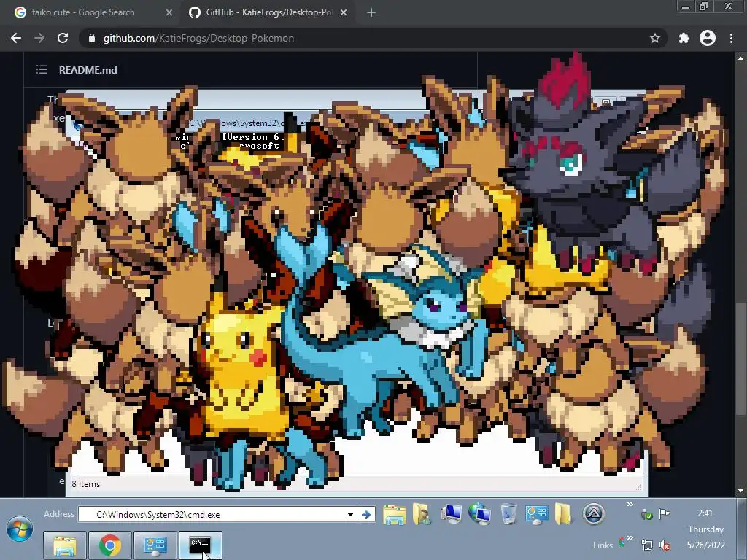Close the taiko cute Google Search tab
Viewport: 747px width, 560px height.
click(x=169, y=13)
